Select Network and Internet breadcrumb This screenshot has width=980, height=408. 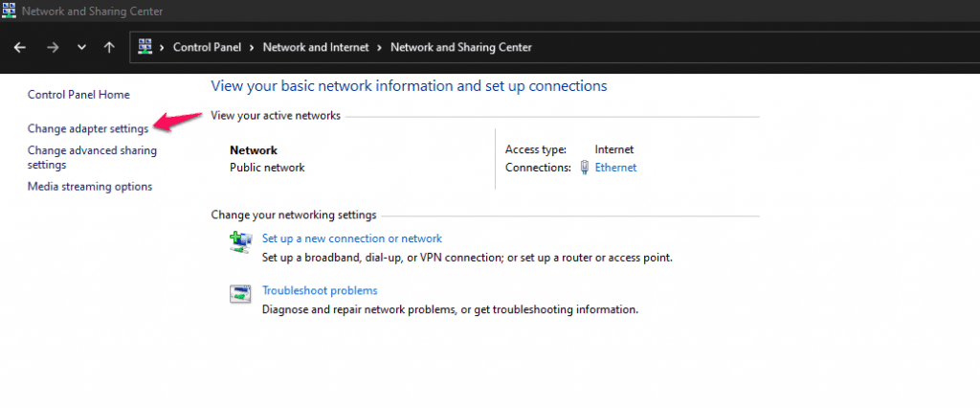point(317,47)
